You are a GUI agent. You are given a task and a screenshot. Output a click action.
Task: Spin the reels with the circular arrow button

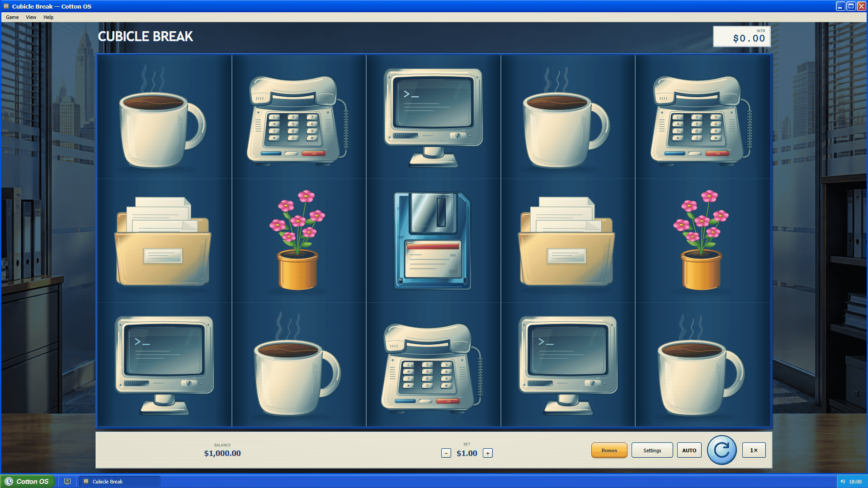click(722, 450)
